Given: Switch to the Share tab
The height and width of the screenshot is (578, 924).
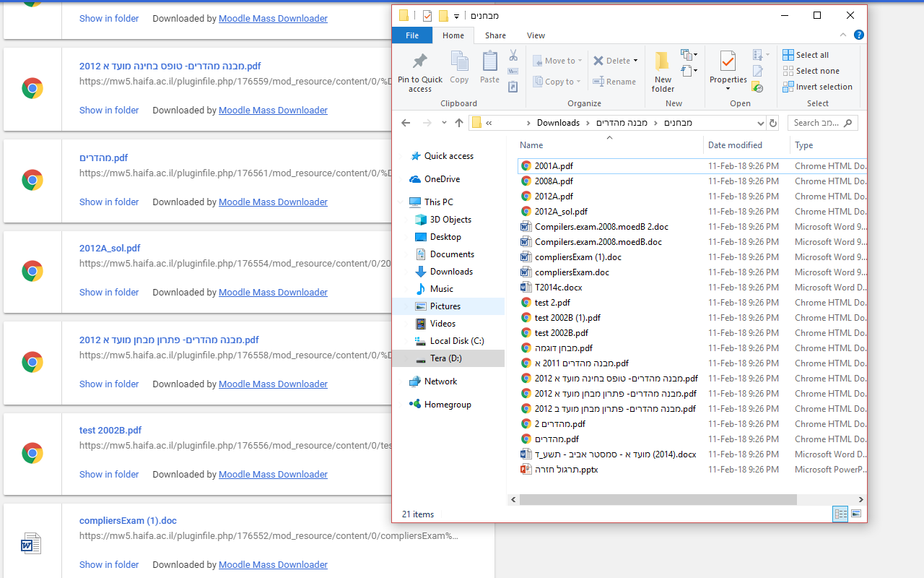Looking at the screenshot, I should [495, 35].
